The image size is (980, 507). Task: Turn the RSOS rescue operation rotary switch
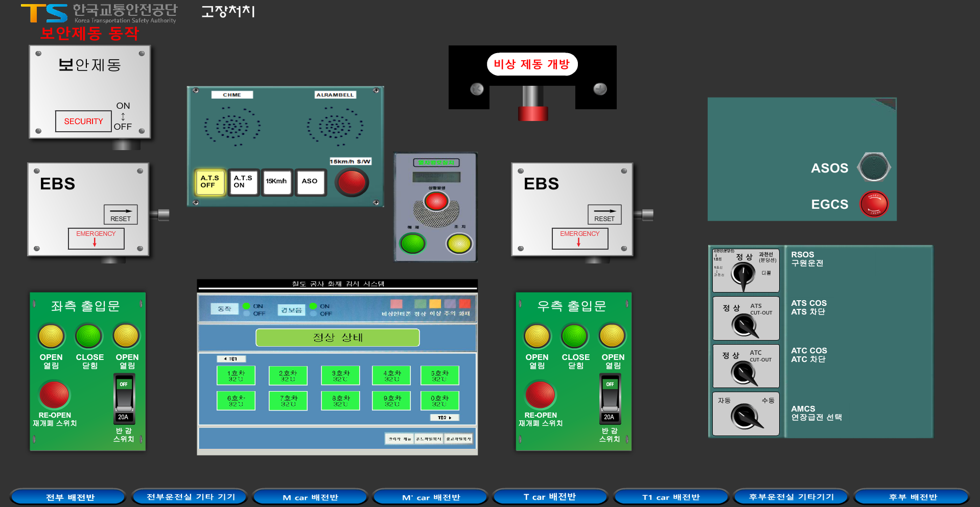pyautogui.click(x=743, y=276)
